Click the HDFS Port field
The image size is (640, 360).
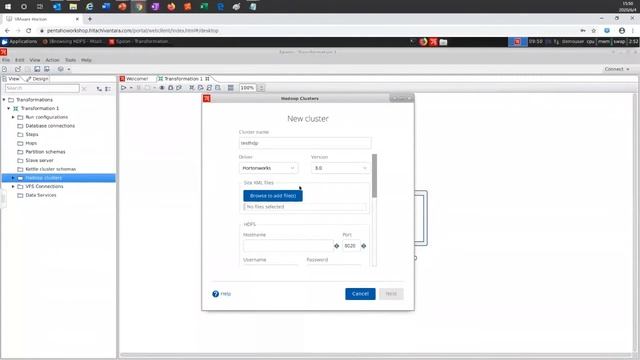tap(351, 246)
